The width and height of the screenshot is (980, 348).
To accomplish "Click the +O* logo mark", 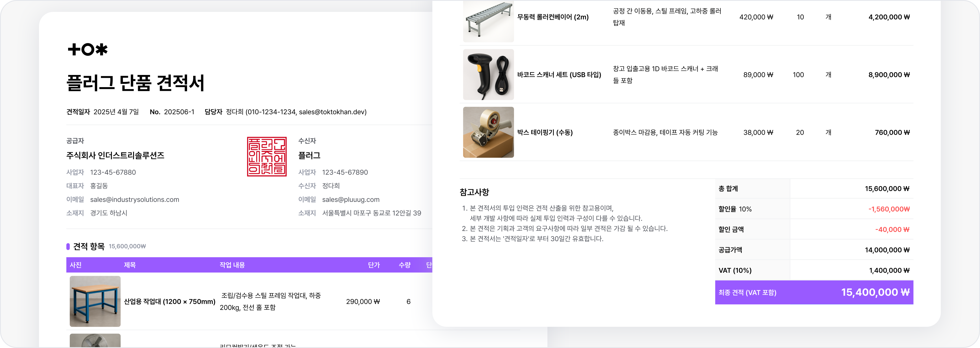I will coord(88,50).
